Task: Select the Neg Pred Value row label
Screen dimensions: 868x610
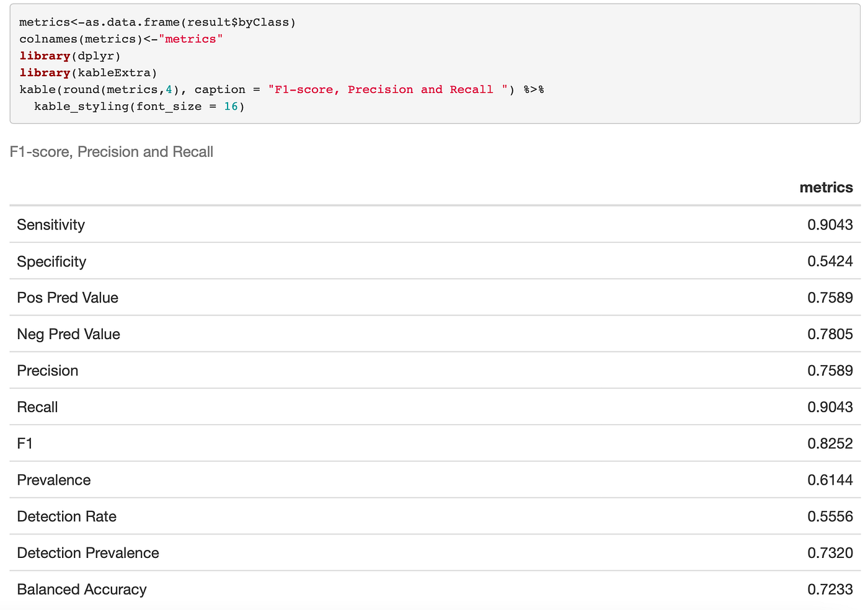Action: point(68,334)
